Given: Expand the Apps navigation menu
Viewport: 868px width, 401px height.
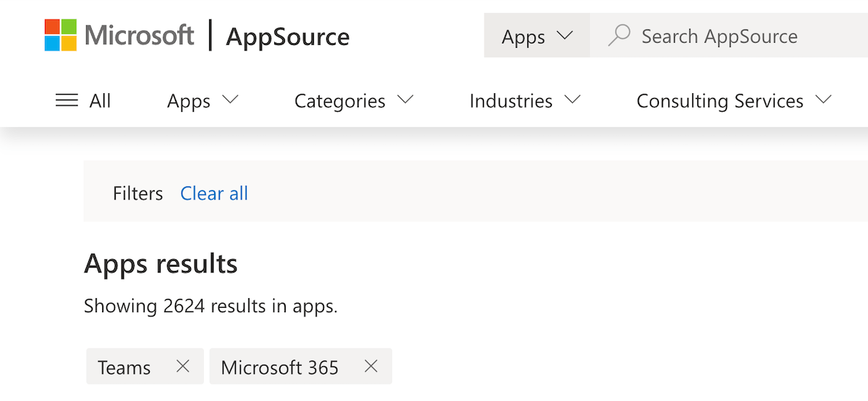Looking at the screenshot, I should click(x=203, y=101).
